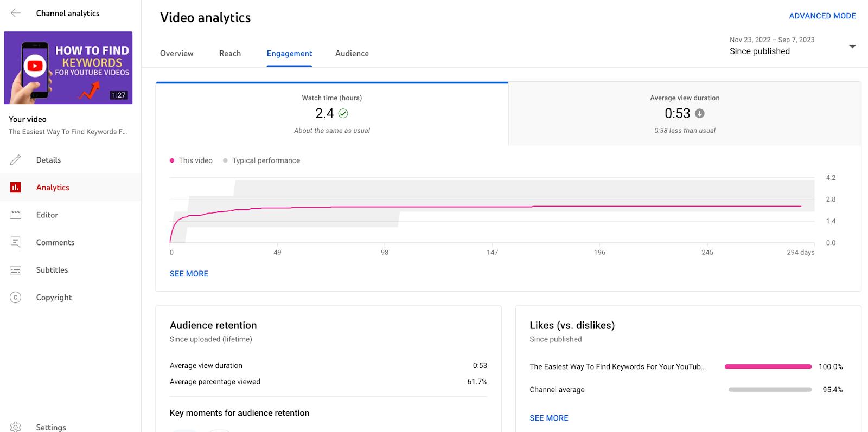868x432 pixels.
Task: Switch to the Overview tab
Action: point(176,54)
